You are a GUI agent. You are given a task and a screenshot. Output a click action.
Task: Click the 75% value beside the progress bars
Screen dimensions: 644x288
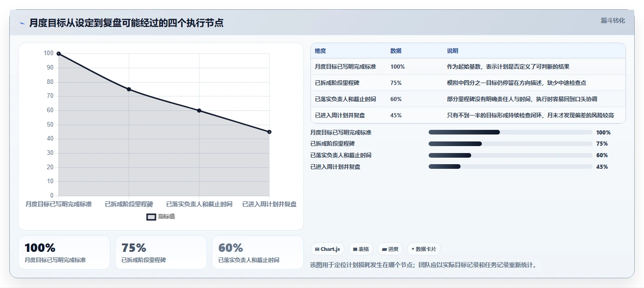coord(602,144)
